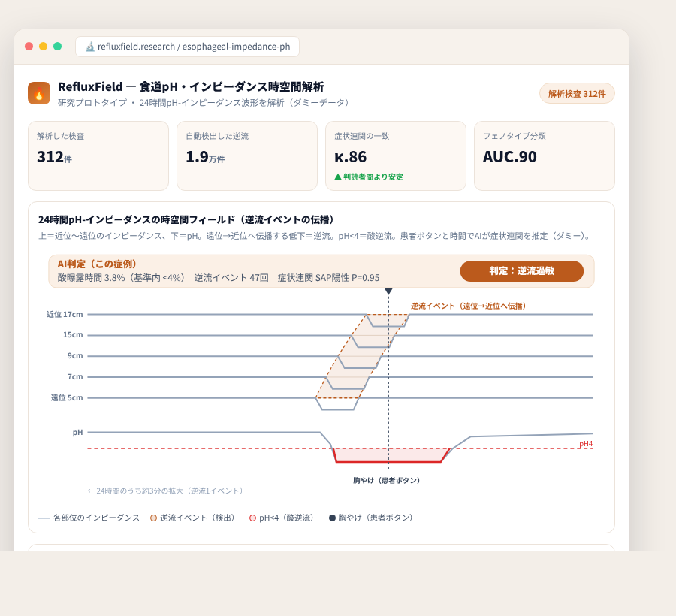Click the 各部位のインピーダンス legend line swatch

44,518
